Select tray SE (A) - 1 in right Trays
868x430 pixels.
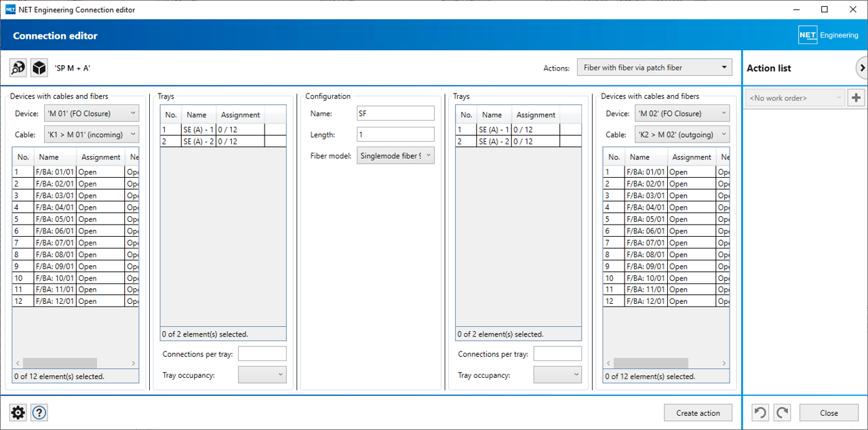point(518,130)
